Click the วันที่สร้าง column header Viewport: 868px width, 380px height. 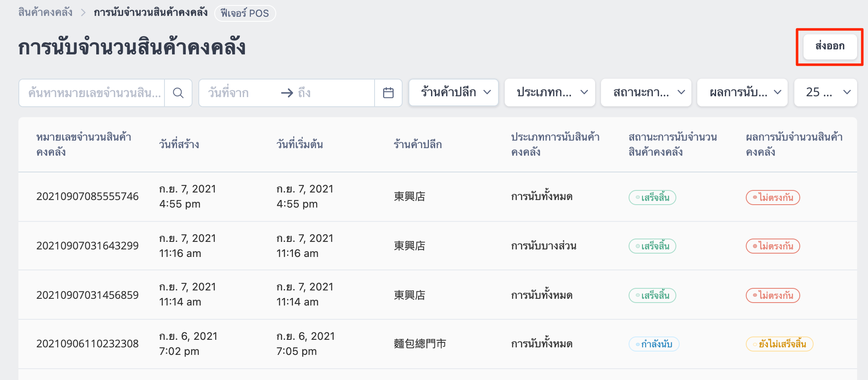[179, 144]
